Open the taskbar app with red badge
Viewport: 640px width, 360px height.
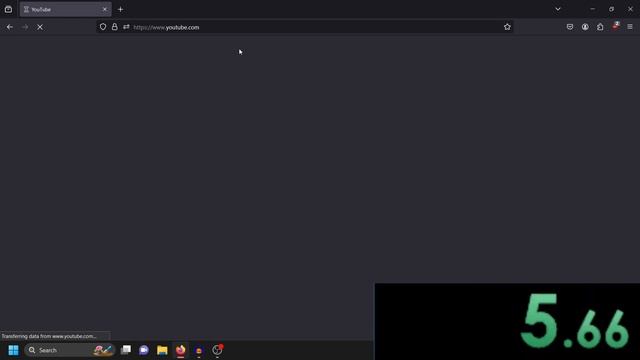[217, 350]
